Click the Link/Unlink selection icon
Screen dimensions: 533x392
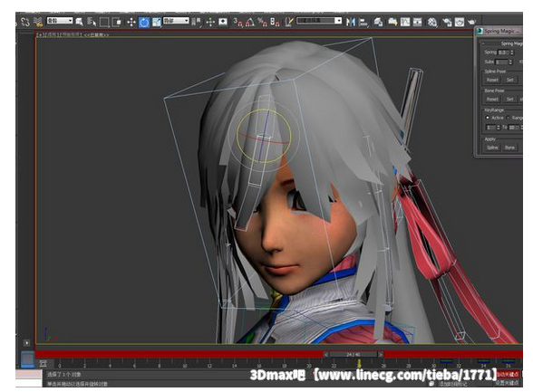tap(24, 22)
